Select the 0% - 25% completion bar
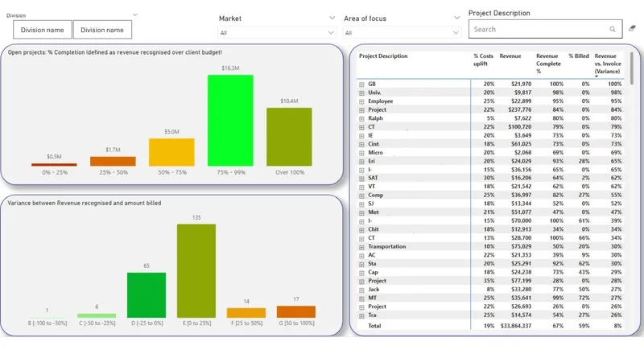 pos(54,164)
